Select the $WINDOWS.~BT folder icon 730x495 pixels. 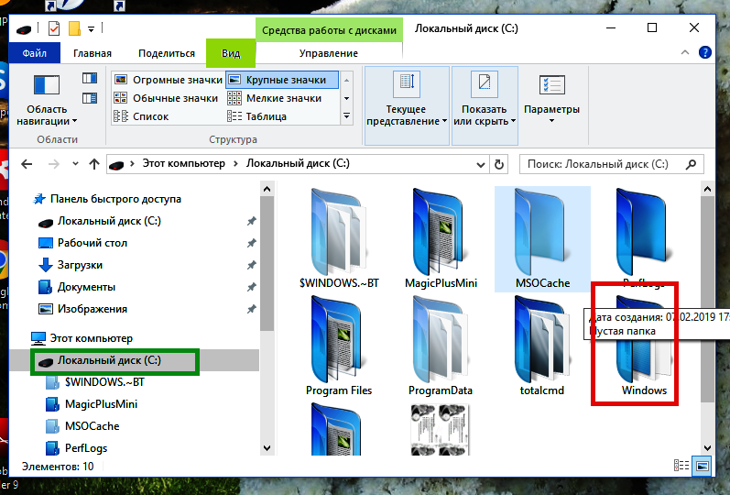coord(339,239)
